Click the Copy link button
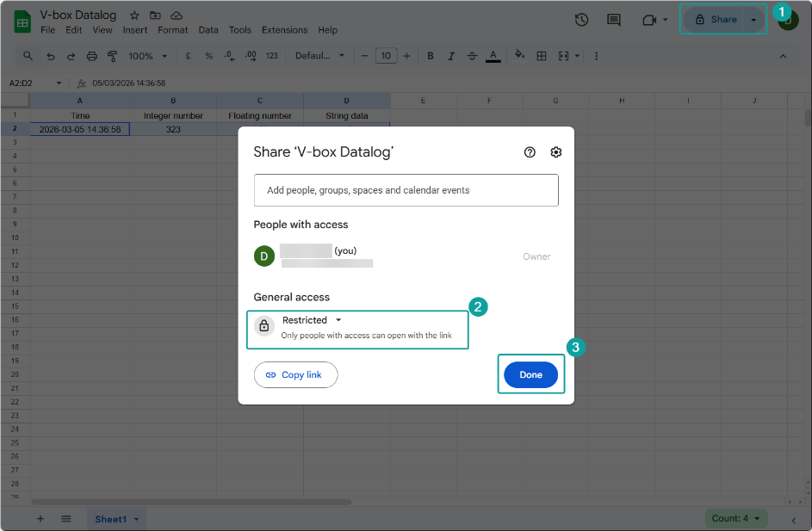Viewport: 812px width, 531px height. (x=295, y=375)
